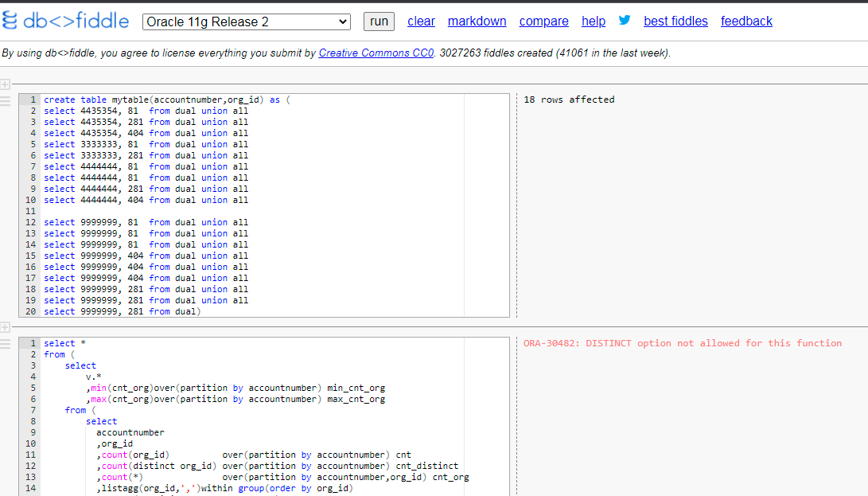This screenshot has width=868, height=496.
Task: Open the Twitter bird icon link
Action: tap(625, 21)
